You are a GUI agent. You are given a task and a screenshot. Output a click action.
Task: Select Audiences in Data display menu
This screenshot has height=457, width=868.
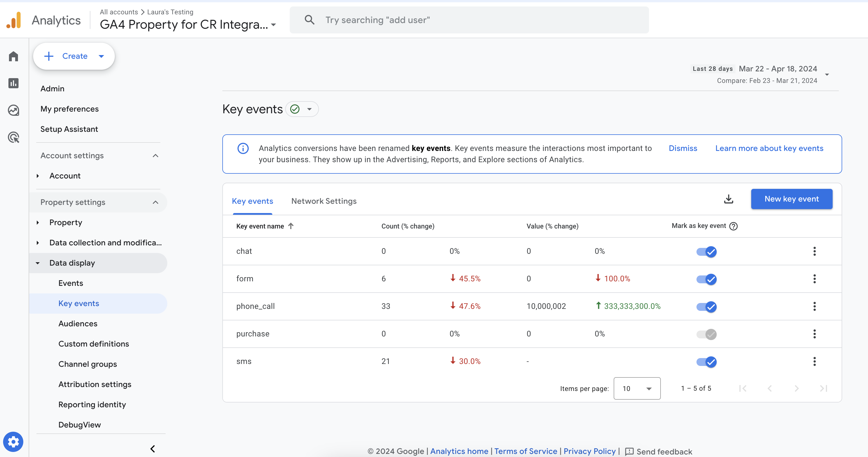click(78, 323)
